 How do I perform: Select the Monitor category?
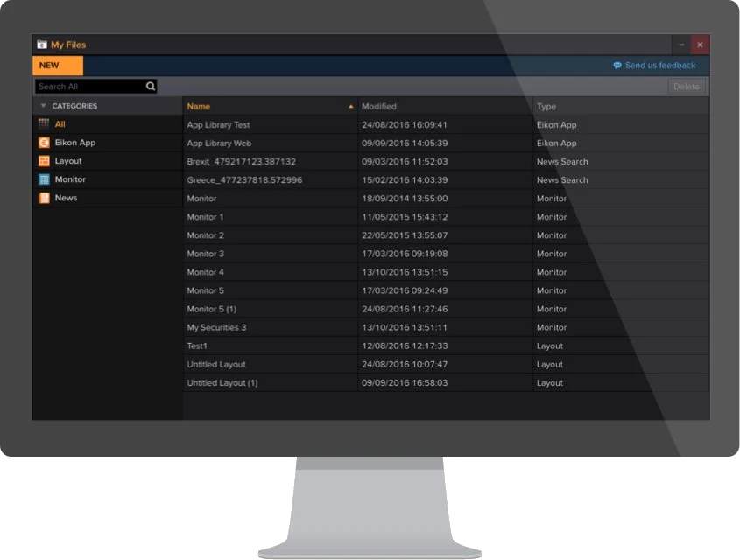pos(70,179)
